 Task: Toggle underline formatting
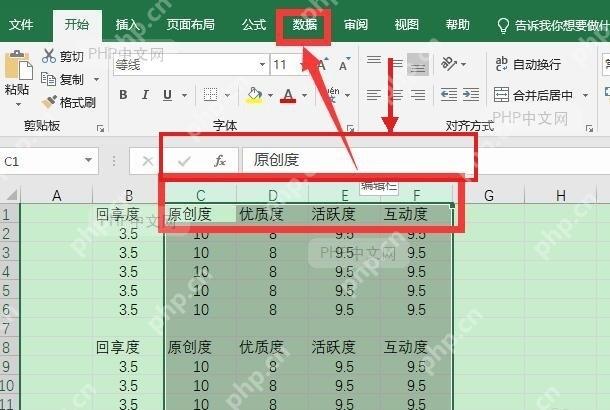(x=167, y=95)
